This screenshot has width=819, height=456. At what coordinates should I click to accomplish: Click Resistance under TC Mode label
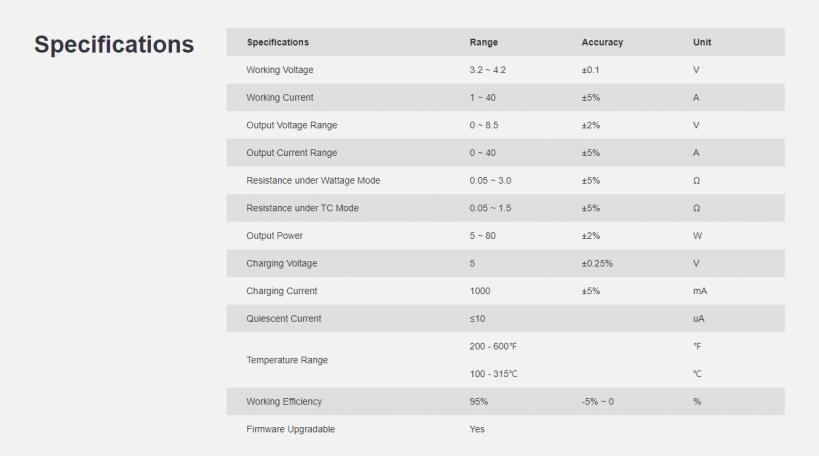302,208
